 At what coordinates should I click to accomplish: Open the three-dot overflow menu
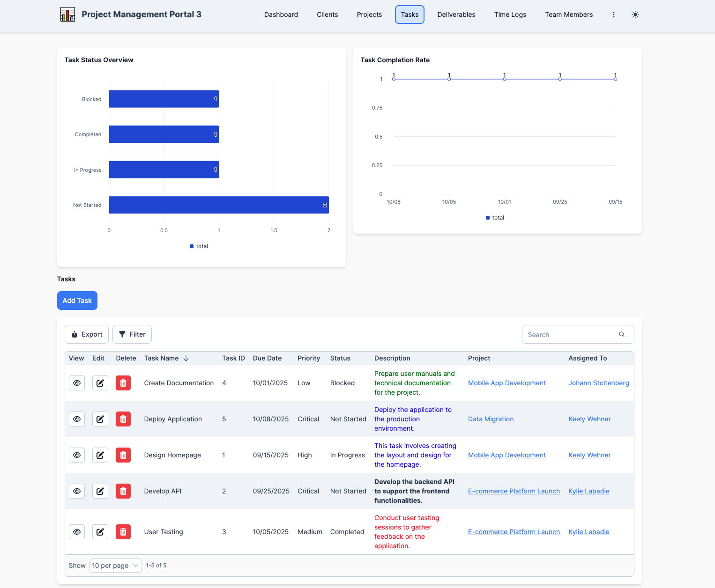pyautogui.click(x=613, y=15)
